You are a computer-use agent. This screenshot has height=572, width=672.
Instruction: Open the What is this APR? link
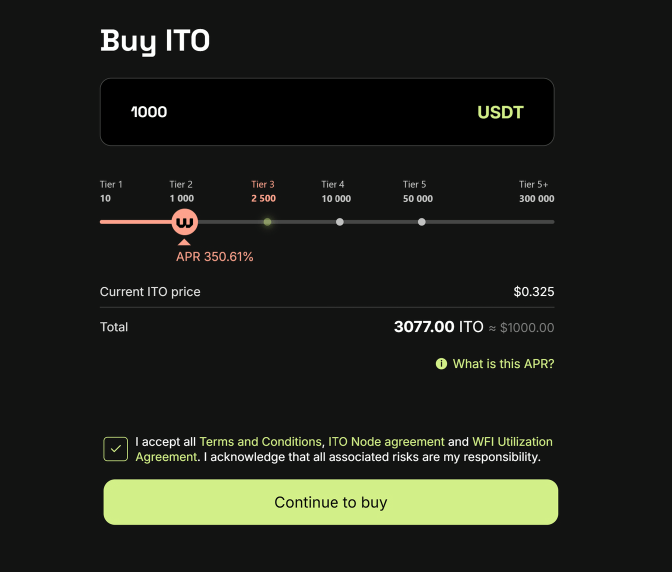pos(504,364)
